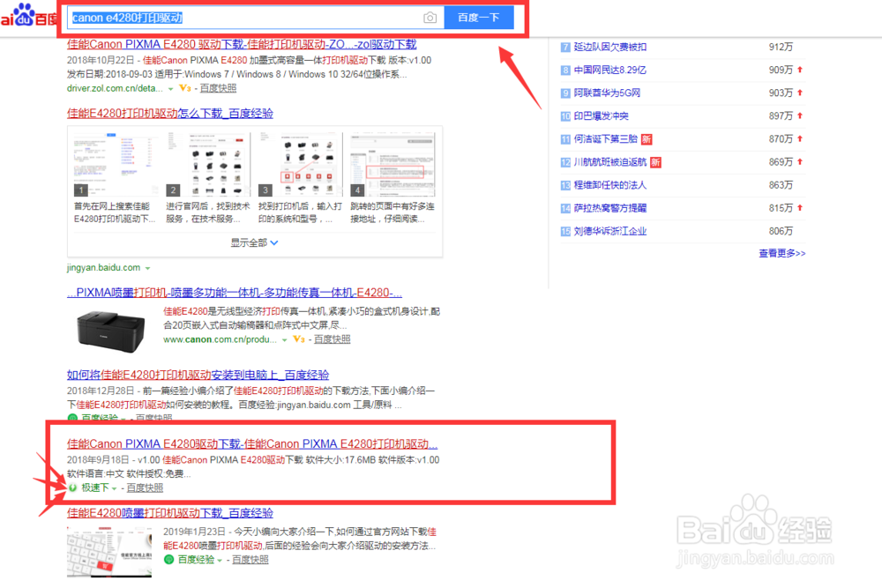Open hot search item 萨拉热窝警方提醒
The width and height of the screenshot is (882, 588).
point(609,209)
